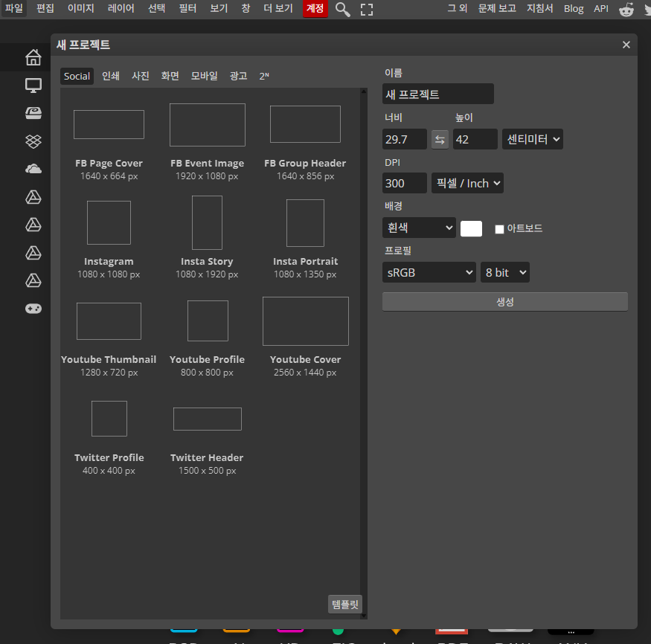Open Dropbox from the sidebar
Viewport: 651px width, 644px height.
[x=33, y=141]
